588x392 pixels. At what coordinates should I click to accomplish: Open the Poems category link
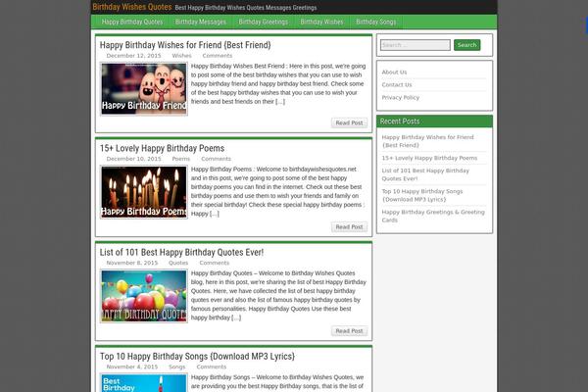(x=181, y=159)
